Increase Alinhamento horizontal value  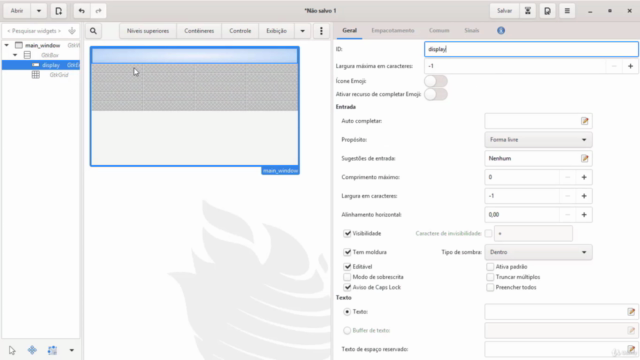pyautogui.click(x=584, y=215)
